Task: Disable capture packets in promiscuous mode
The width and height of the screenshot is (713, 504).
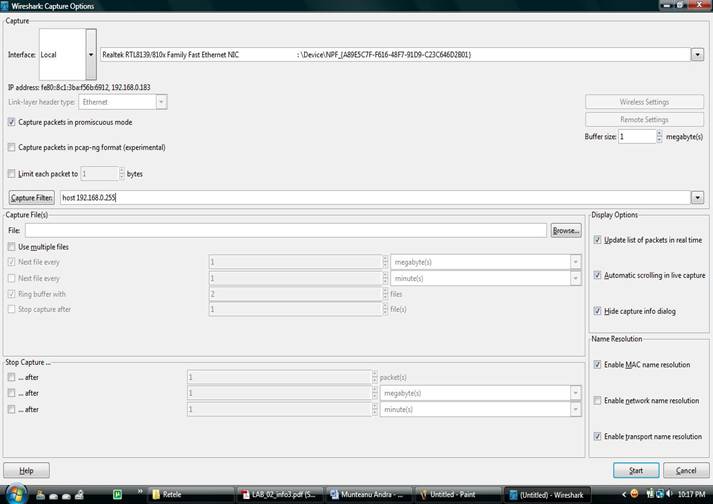Action: [11, 122]
